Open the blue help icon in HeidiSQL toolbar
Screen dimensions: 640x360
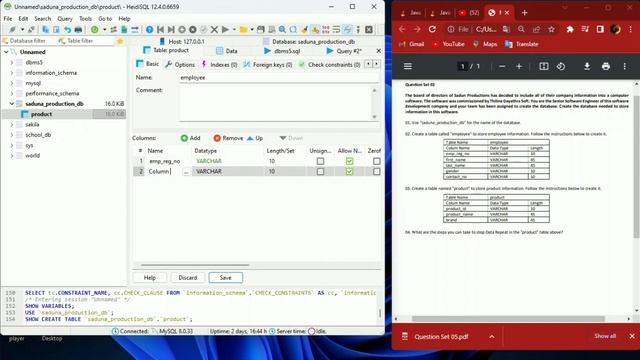[x=149, y=29]
